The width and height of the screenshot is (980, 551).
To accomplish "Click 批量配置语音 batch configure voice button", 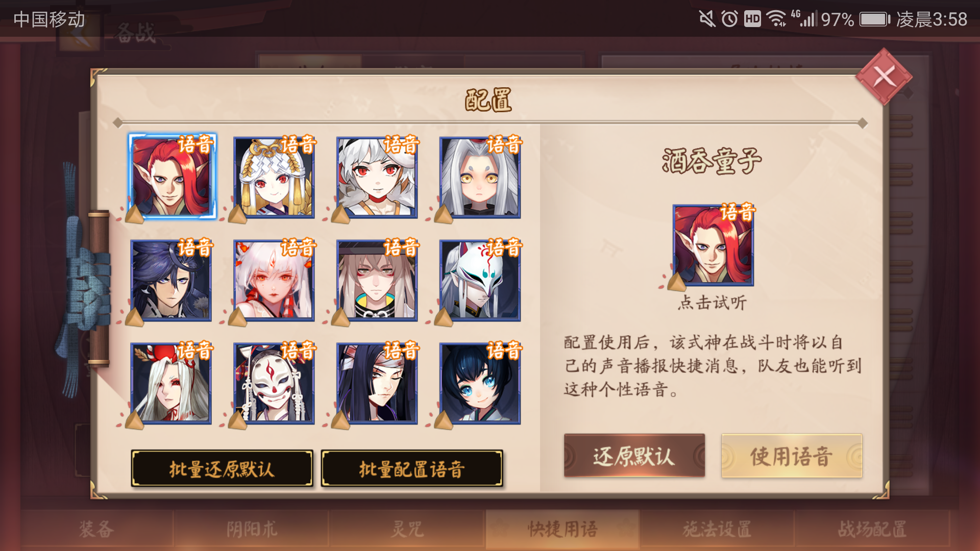I will click(x=412, y=468).
